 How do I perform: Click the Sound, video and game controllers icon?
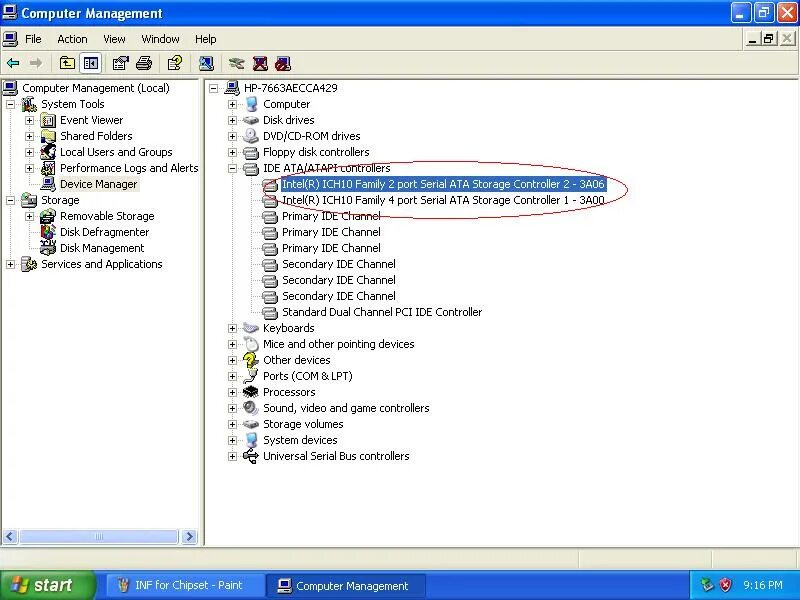pos(251,408)
